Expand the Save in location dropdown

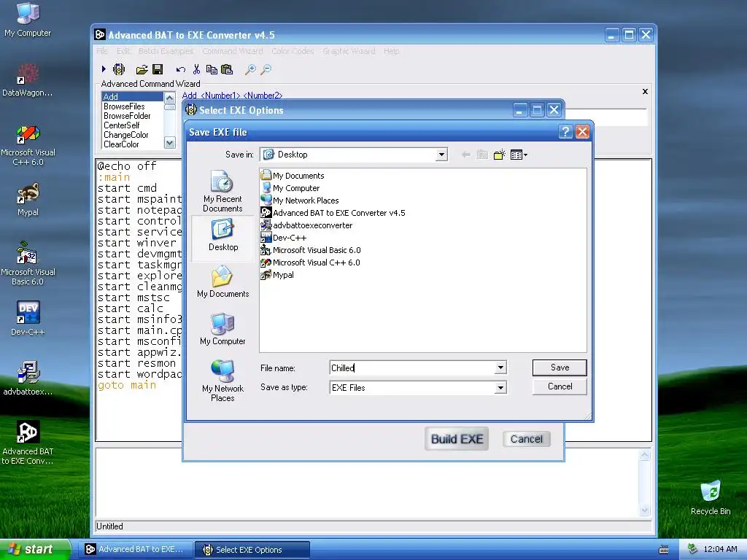coord(441,155)
